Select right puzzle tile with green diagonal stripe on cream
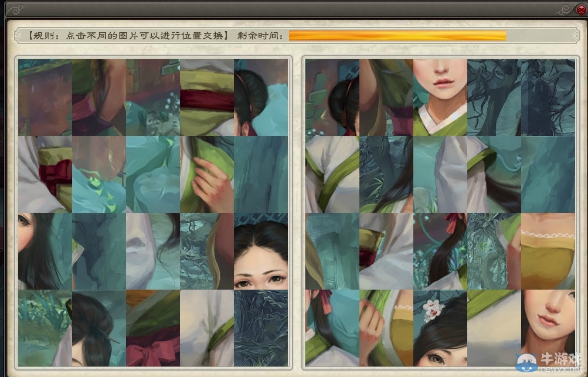The width and height of the screenshot is (588, 377). 494,328
